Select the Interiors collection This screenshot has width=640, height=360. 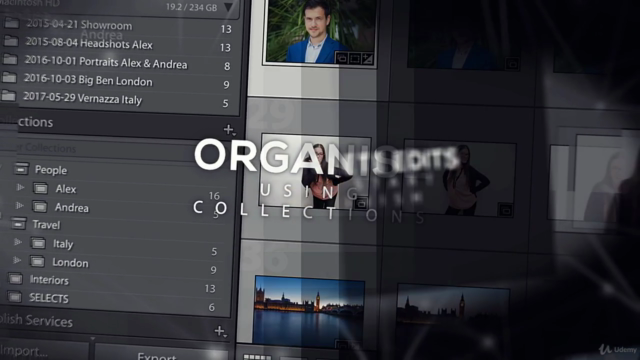[x=49, y=280]
